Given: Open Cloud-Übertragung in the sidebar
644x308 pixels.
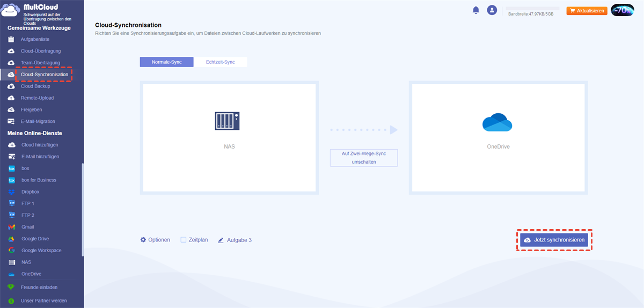Looking at the screenshot, I should 41,52.
